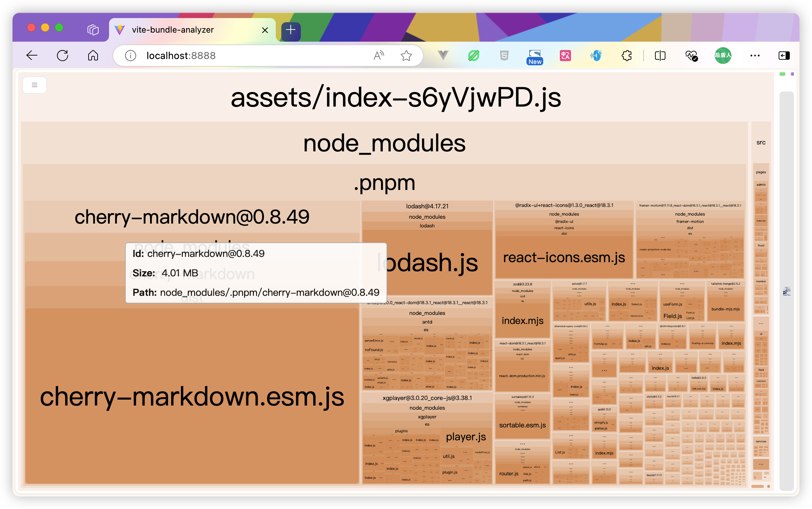812x509 pixels.
Task: Close the vite-bundle-analyzer tab
Action: pos(265,30)
